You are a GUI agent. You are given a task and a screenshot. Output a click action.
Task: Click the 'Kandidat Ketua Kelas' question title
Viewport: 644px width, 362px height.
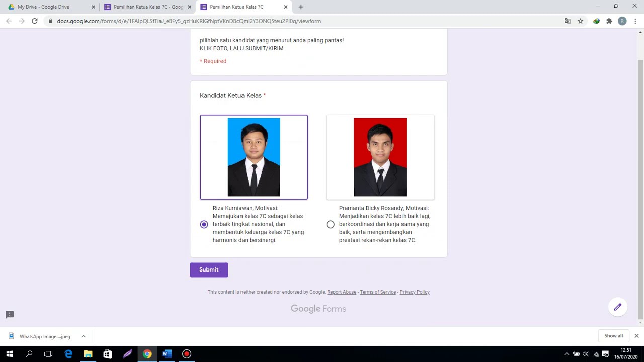click(230, 95)
